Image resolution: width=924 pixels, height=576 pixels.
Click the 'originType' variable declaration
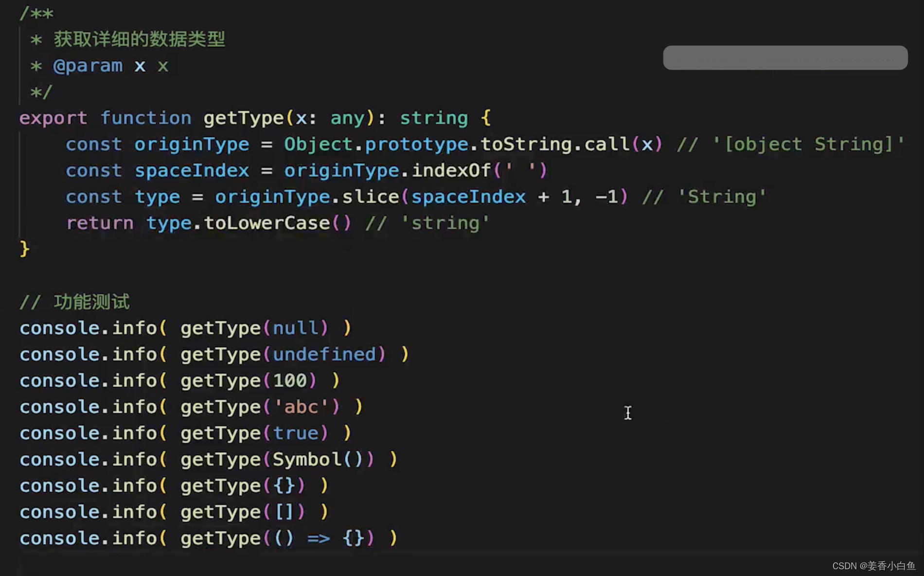point(192,144)
